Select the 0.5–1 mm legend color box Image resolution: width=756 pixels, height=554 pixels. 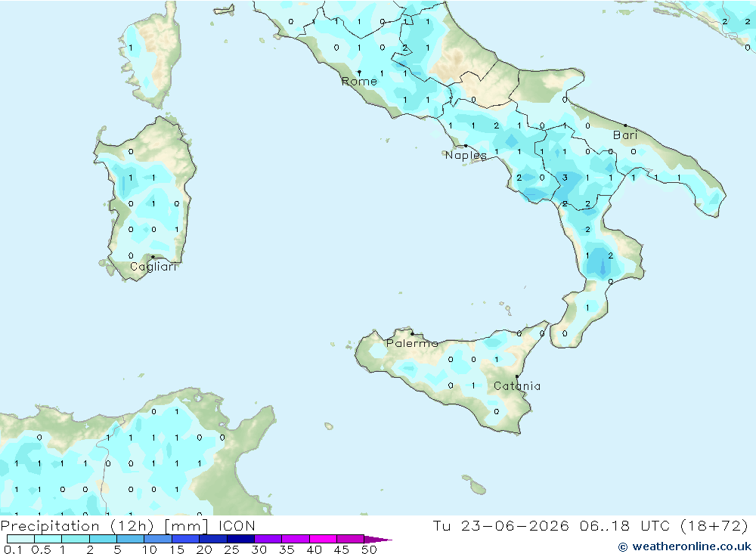click(x=48, y=539)
